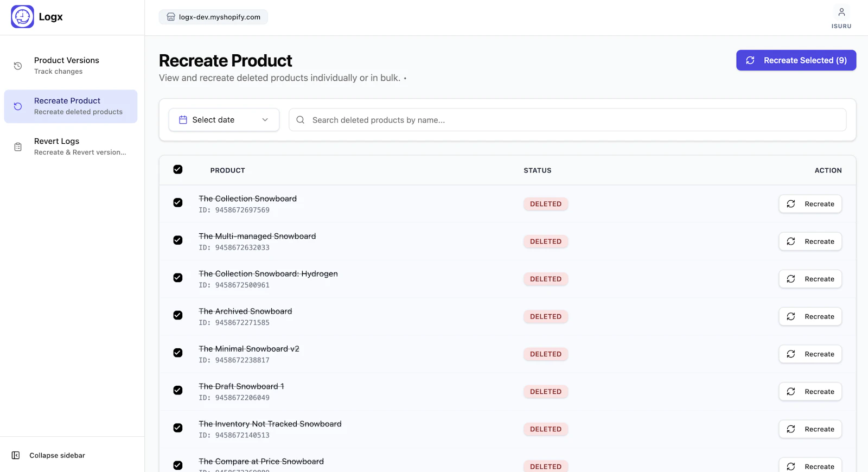Viewport: 868px width, 472px height.
Task: Click refresh icon in The Multi-managed Snowboard row
Action: pyautogui.click(x=791, y=241)
